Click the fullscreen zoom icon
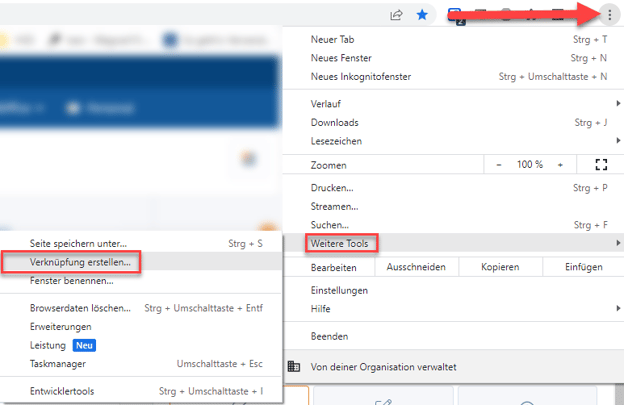The width and height of the screenshot is (624, 405). point(601,164)
